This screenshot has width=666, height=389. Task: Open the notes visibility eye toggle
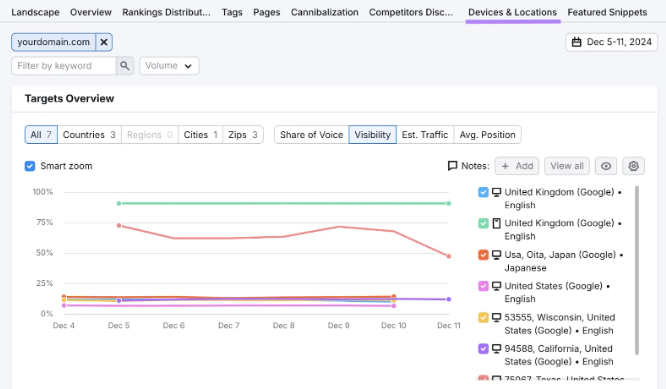[606, 166]
